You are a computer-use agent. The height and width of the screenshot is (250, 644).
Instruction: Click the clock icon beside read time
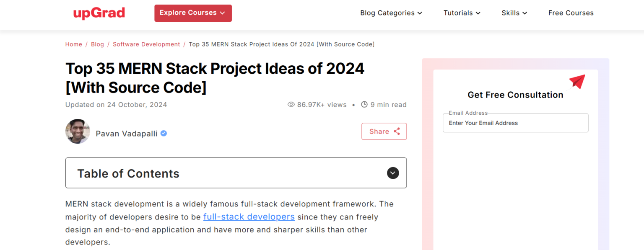tap(364, 104)
